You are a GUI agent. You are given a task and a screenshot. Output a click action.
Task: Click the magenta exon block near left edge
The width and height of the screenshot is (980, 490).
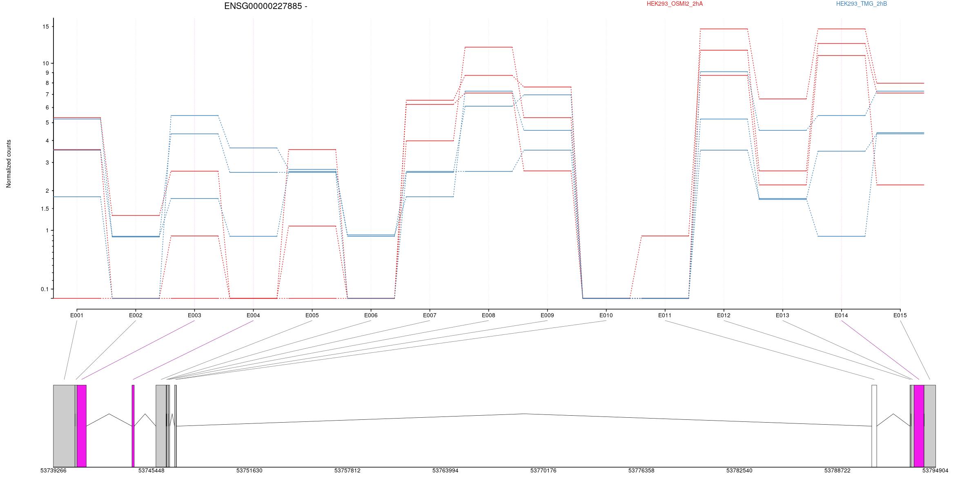point(82,426)
